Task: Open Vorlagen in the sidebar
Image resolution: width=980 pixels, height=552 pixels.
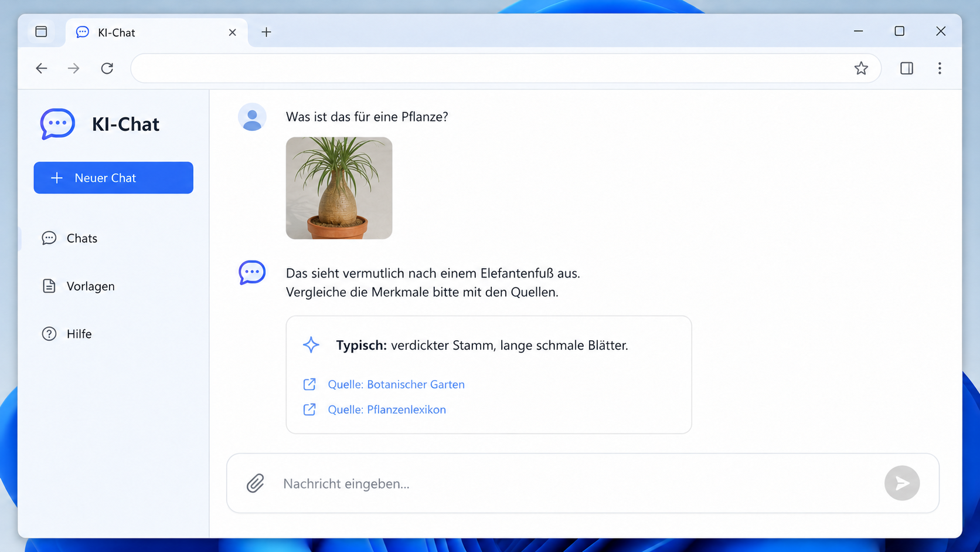Action: pyautogui.click(x=91, y=286)
